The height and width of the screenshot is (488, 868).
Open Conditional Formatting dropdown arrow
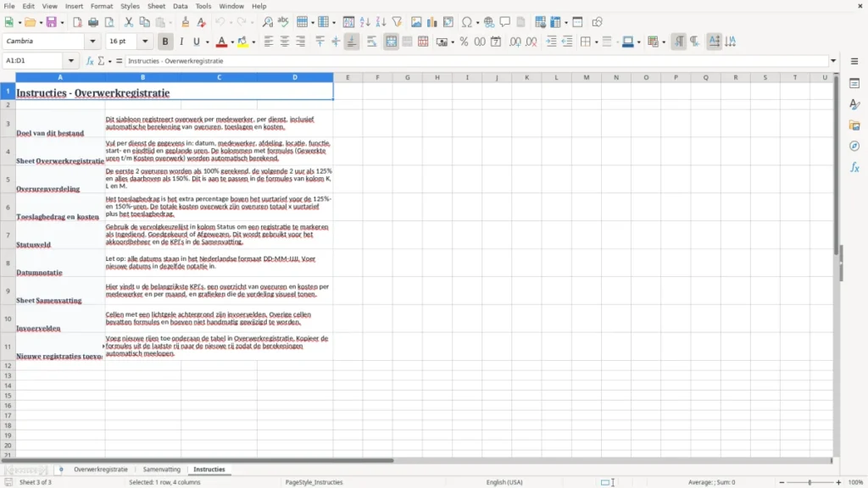click(664, 42)
